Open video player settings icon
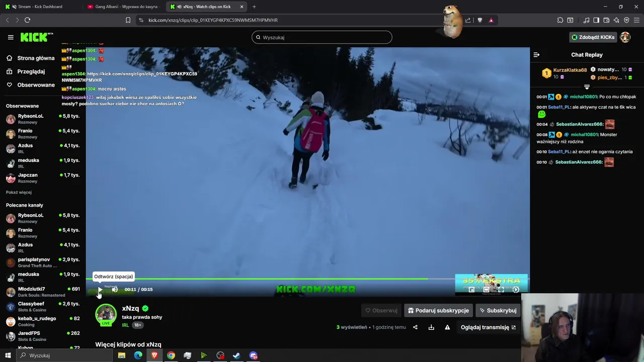This screenshot has height=362, width=644. (x=516, y=290)
